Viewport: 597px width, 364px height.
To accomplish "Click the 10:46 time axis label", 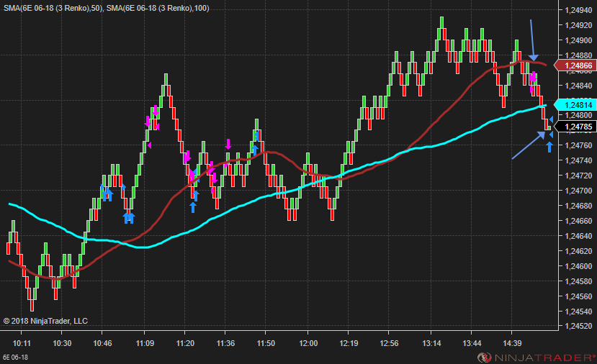I will (102, 343).
